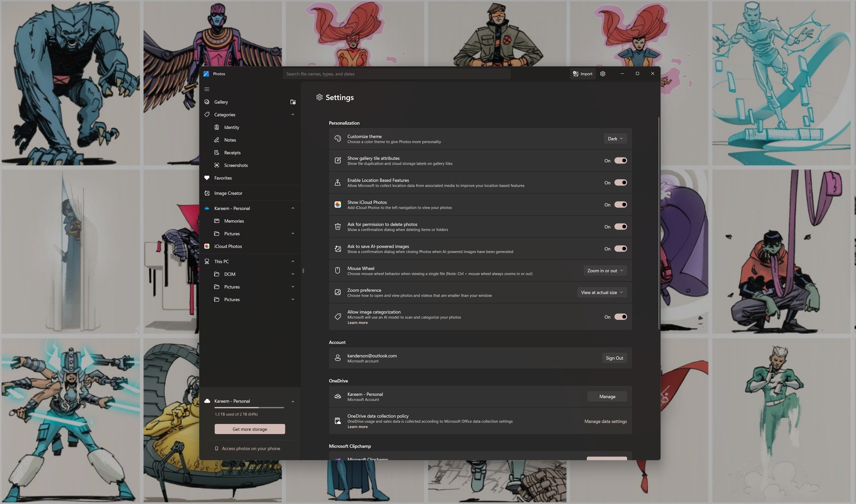Open Manage data settings link

[x=606, y=421]
